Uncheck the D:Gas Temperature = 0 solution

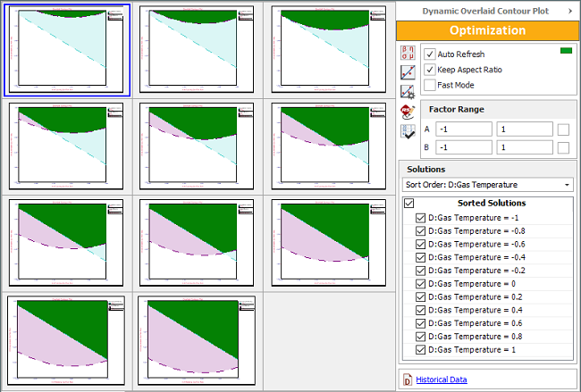[421, 283]
